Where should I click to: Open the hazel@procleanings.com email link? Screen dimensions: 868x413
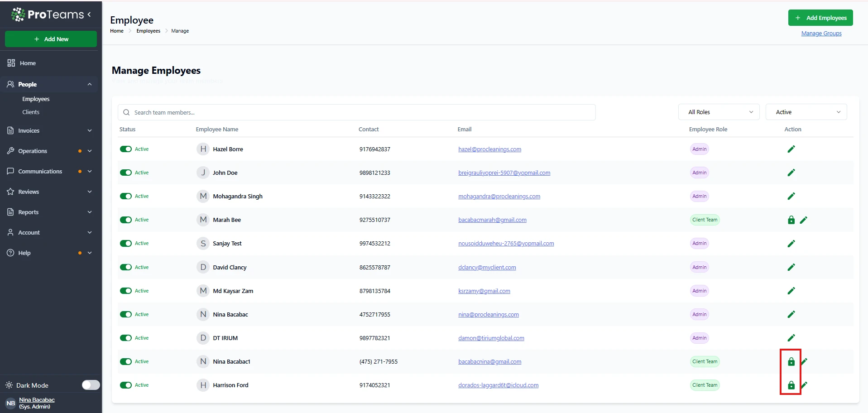[x=489, y=149]
